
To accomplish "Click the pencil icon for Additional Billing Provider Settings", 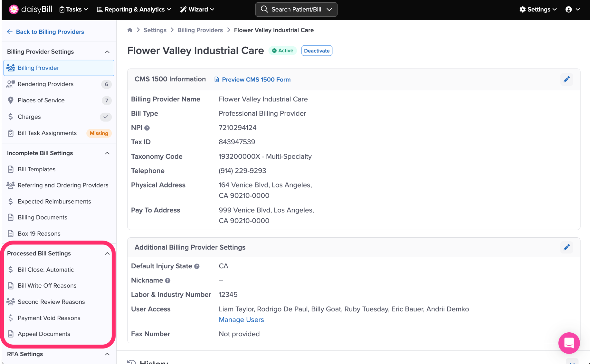I will click(566, 247).
